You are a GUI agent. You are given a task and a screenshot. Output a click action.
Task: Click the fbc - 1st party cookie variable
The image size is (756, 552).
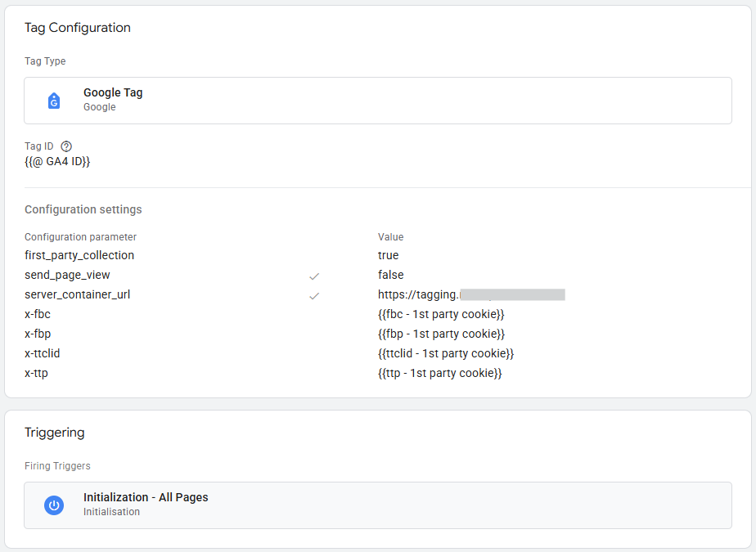click(x=441, y=314)
